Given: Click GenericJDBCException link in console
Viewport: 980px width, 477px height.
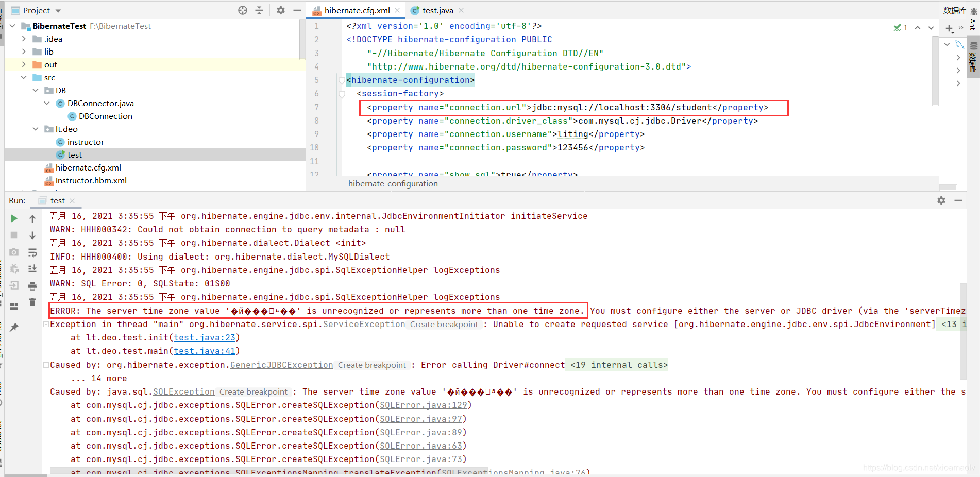Looking at the screenshot, I should (x=281, y=365).
